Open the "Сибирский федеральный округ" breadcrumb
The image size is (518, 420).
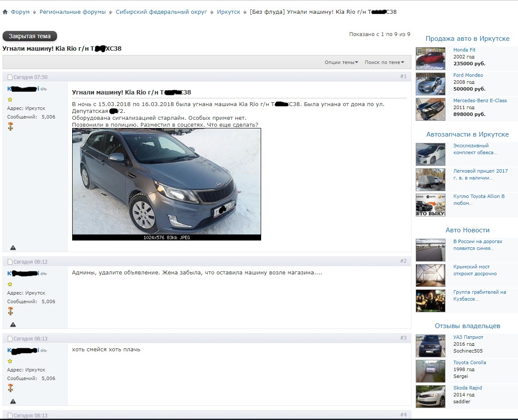(x=161, y=12)
